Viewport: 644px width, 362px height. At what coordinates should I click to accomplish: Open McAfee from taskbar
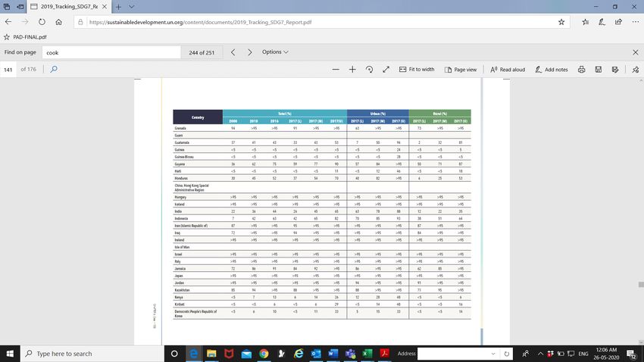pyautogui.click(x=229, y=354)
